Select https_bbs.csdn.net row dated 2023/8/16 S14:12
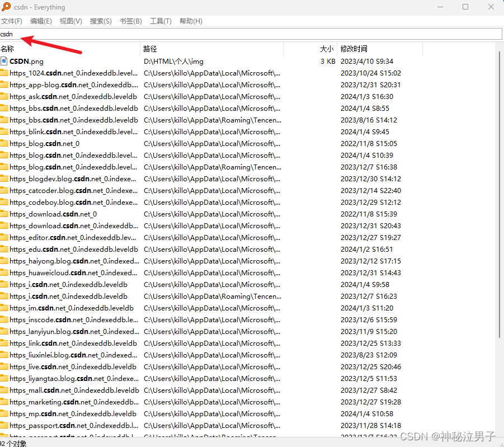The height and width of the screenshot is (447, 504). point(211,120)
